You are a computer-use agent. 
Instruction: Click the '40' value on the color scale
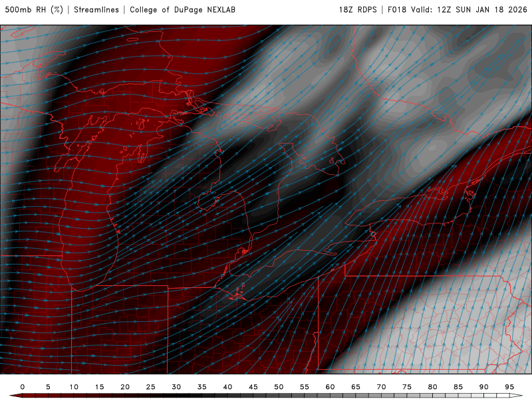pos(227,387)
